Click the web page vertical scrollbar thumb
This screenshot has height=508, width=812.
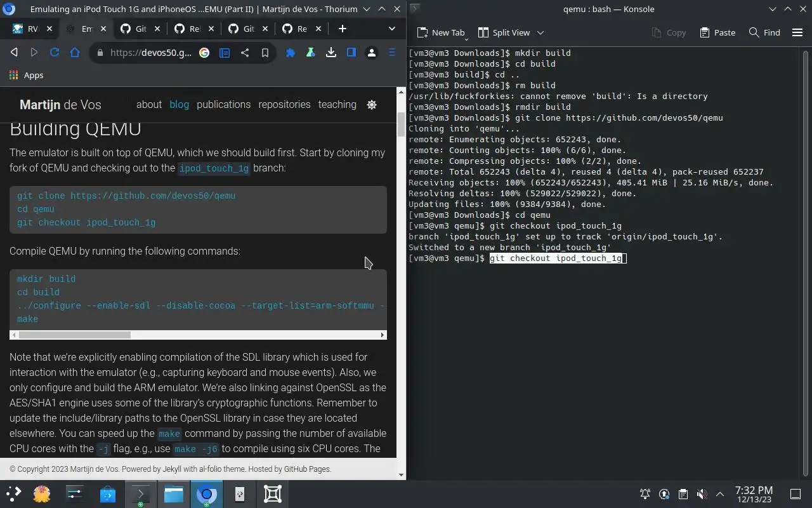pos(401,124)
